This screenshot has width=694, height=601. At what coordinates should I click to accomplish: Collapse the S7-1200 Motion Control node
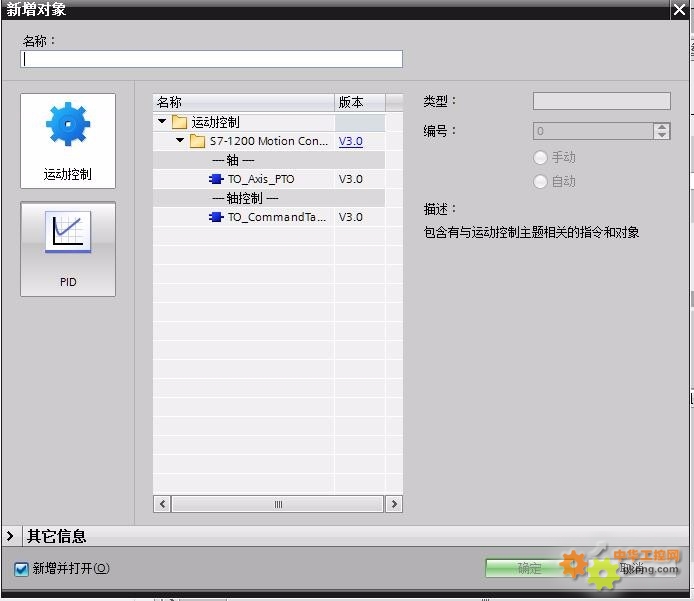(x=180, y=140)
